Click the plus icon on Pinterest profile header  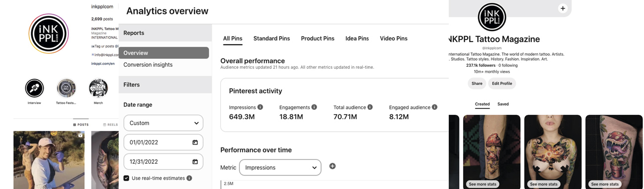(563, 8)
